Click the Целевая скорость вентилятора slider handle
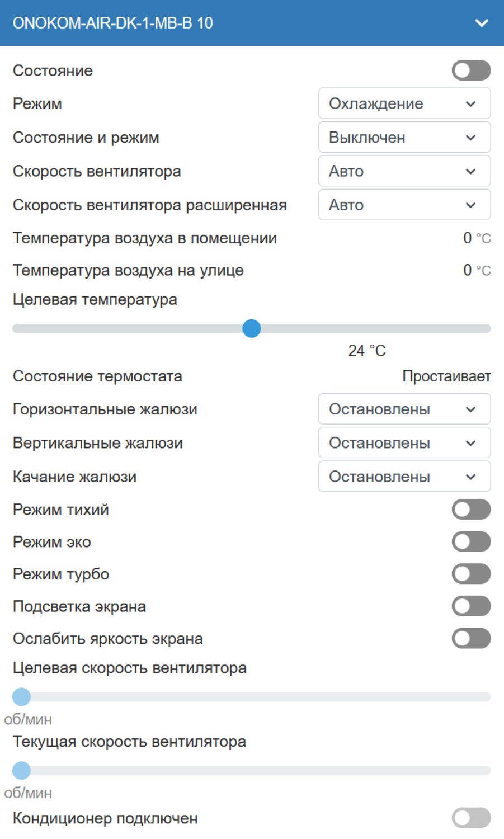504x839 pixels. coord(21,697)
